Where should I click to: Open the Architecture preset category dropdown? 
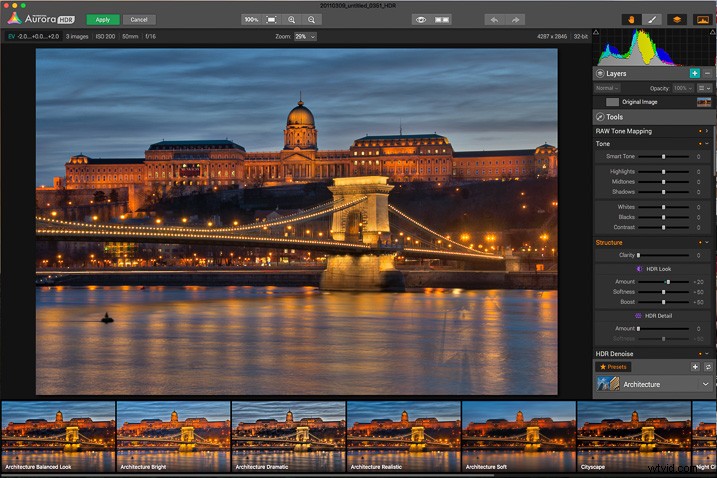tap(705, 384)
